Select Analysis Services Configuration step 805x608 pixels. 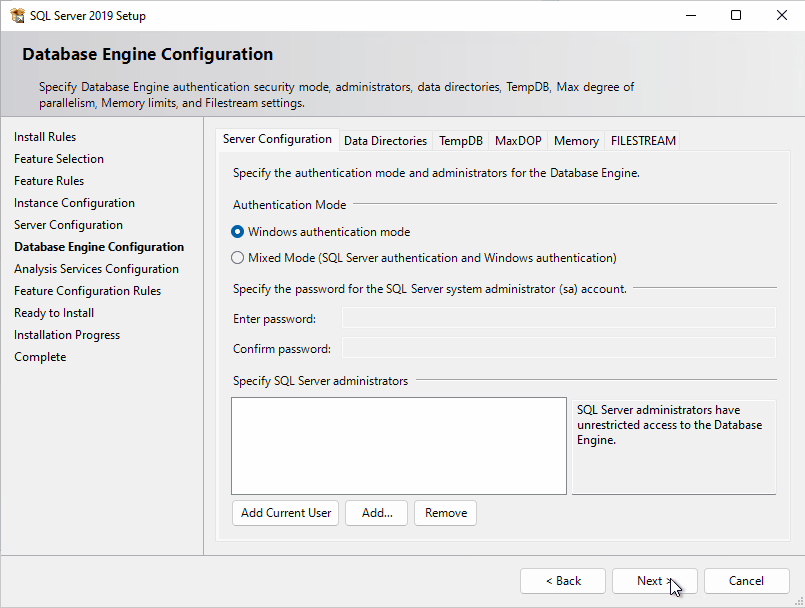point(97,269)
